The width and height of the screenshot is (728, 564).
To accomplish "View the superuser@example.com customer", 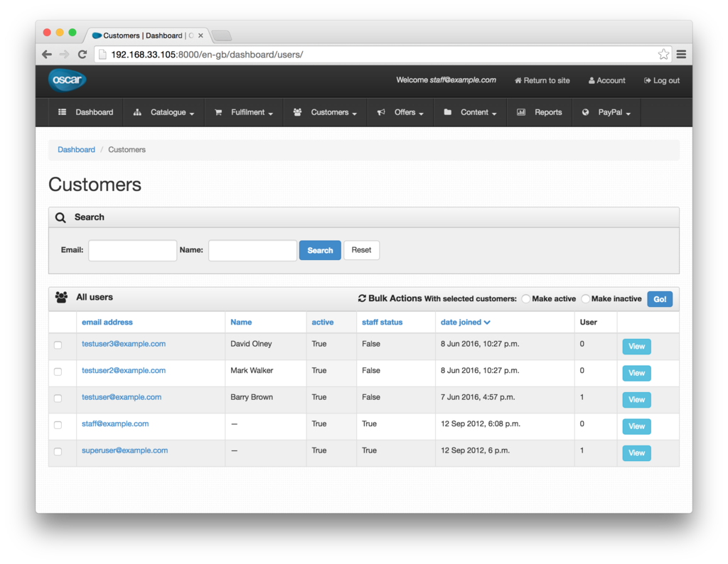I will tap(636, 453).
